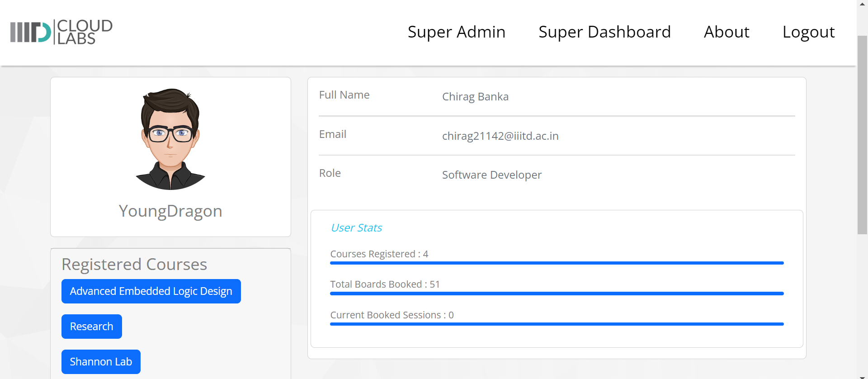Click the User Stats heading
Viewport: 868px width, 379px height.
pos(356,228)
